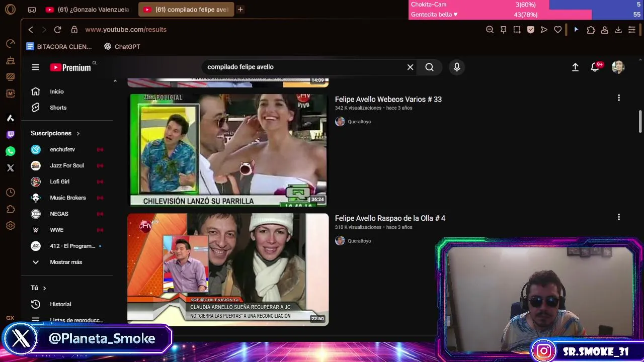
Task: Select the 'compilado felipe avello' tab
Action: point(186,10)
